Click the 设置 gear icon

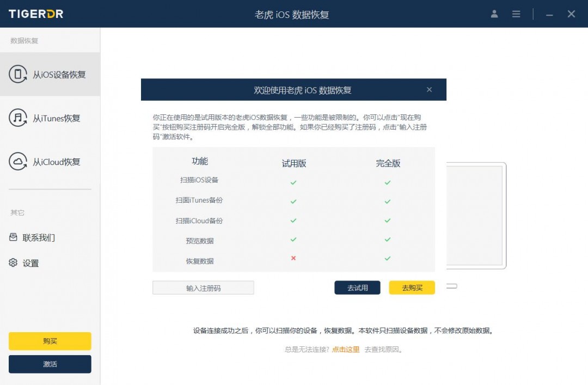(13, 263)
